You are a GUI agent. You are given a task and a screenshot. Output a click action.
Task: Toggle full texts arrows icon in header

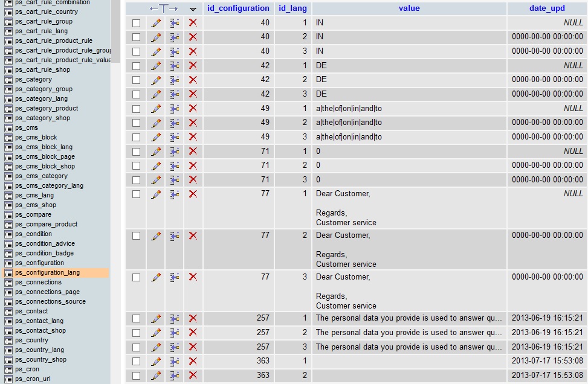164,8
